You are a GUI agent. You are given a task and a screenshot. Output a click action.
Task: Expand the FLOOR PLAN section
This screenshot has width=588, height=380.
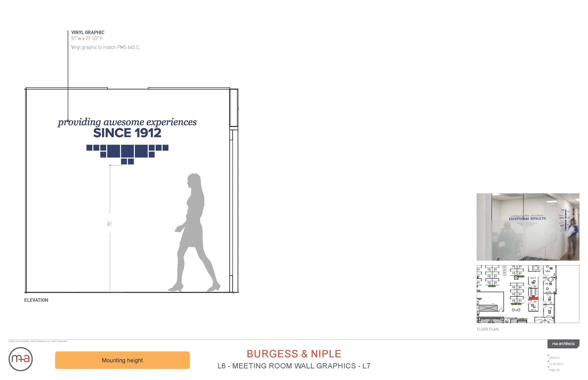(x=488, y=329)
